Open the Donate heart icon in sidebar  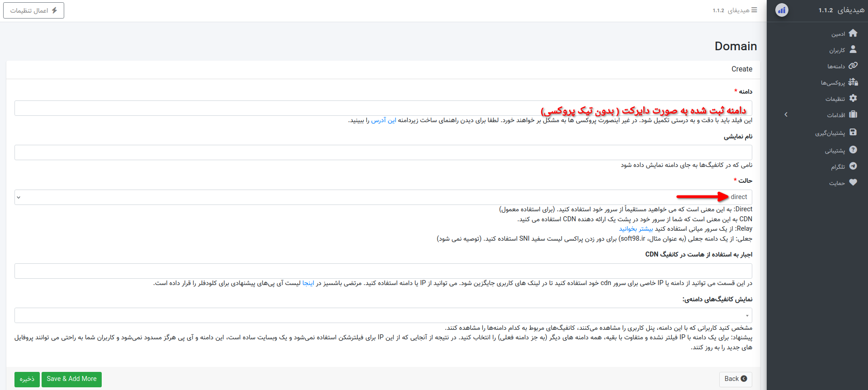point(853,182)
